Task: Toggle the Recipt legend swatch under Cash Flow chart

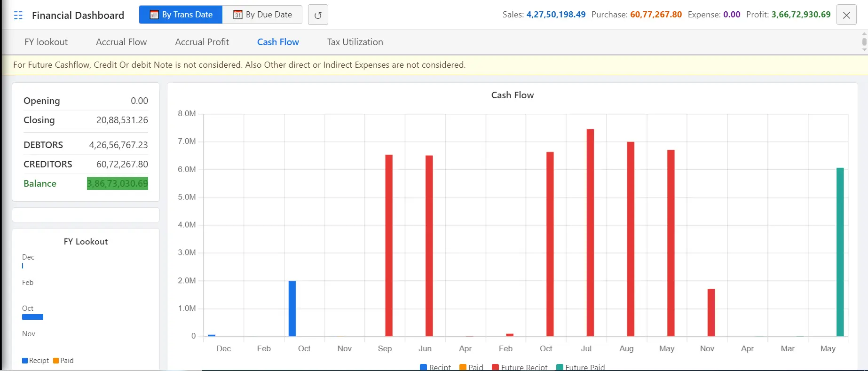Action: tap(423, 367)
